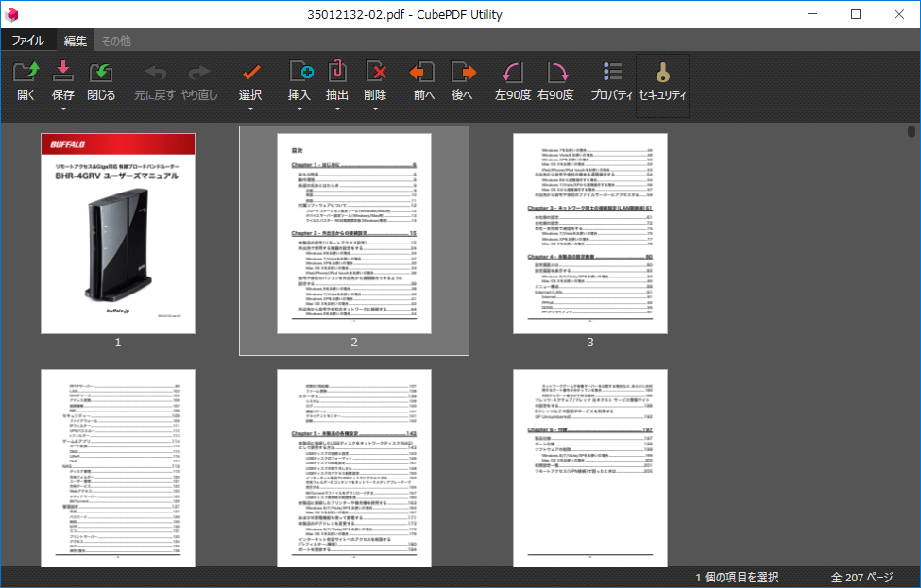
Task: Rotate page right 90 degrees
Action: pos(555,73)
